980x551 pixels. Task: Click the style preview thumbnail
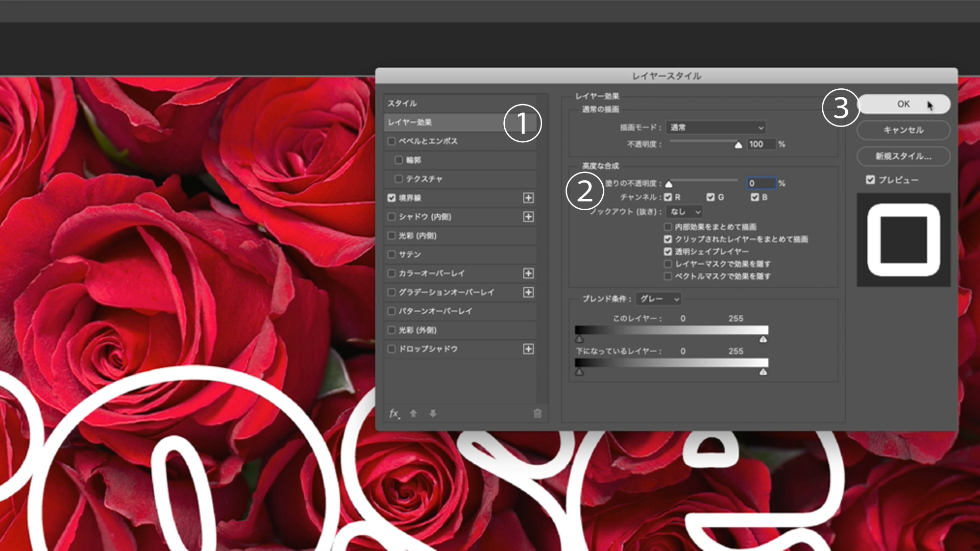pos(903,240)
